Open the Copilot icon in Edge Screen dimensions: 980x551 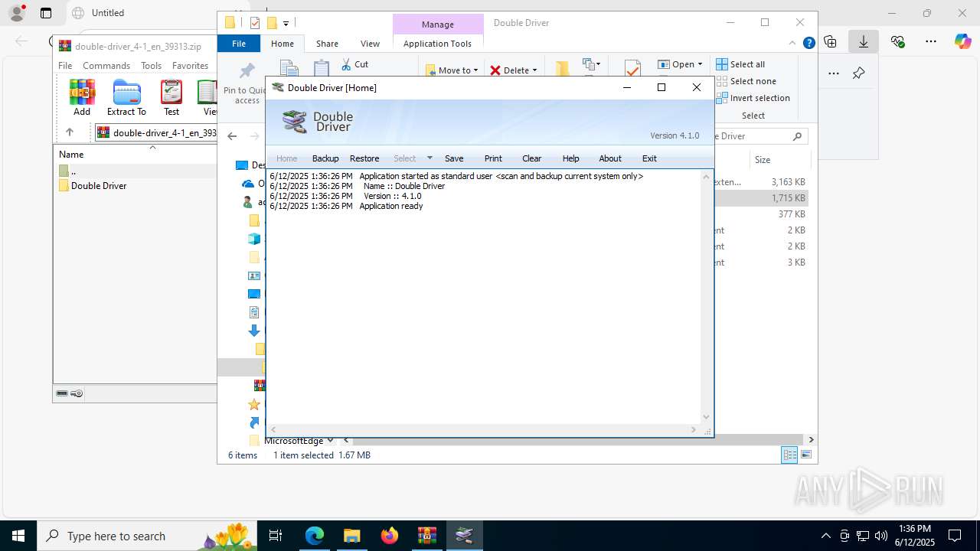pyautogui.click(x=962, y=42)
